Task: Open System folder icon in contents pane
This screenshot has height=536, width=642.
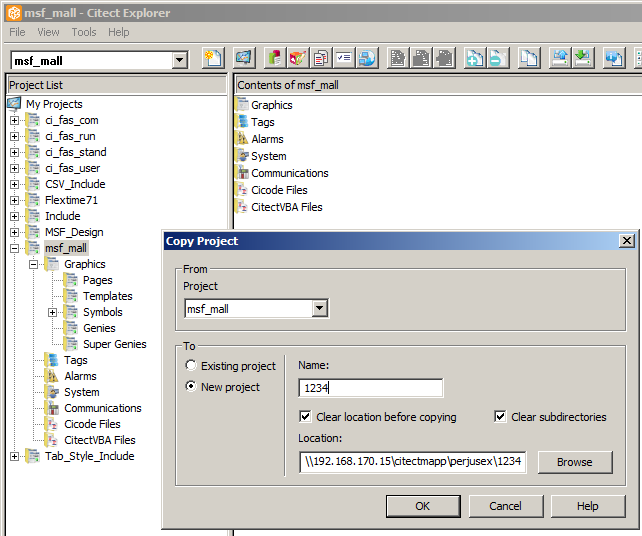Action: [242, 156]
